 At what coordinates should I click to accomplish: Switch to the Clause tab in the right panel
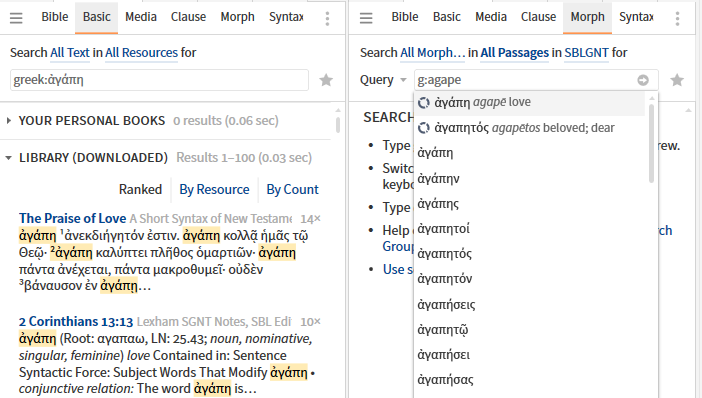tap(538, 17)
